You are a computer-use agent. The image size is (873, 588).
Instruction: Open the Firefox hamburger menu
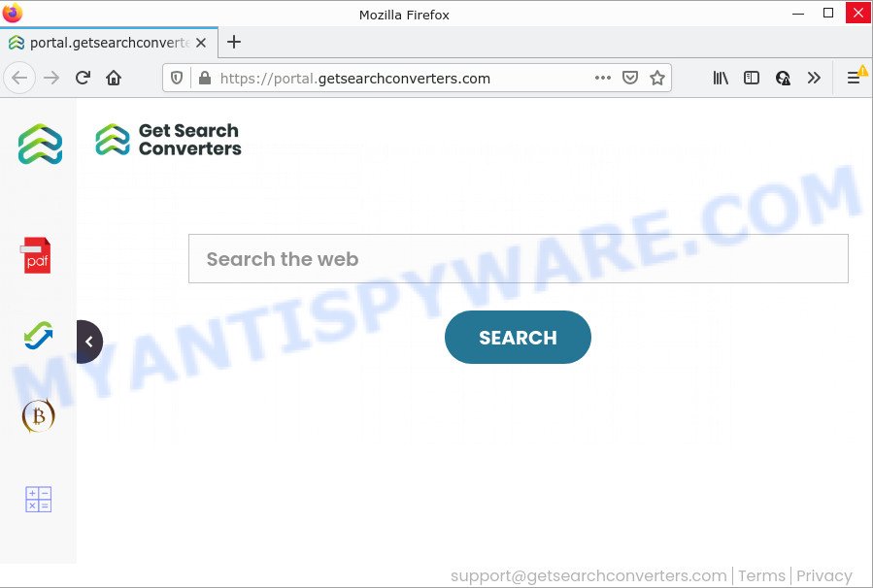(855, 77)
